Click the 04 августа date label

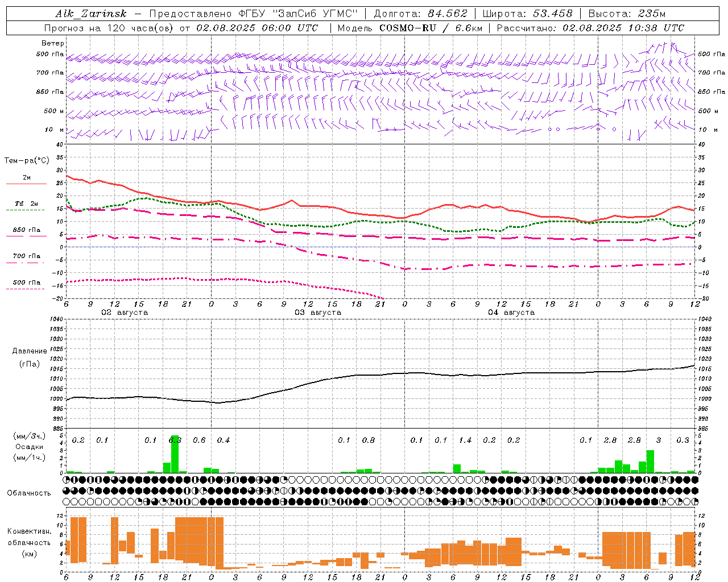click(511, 313)
